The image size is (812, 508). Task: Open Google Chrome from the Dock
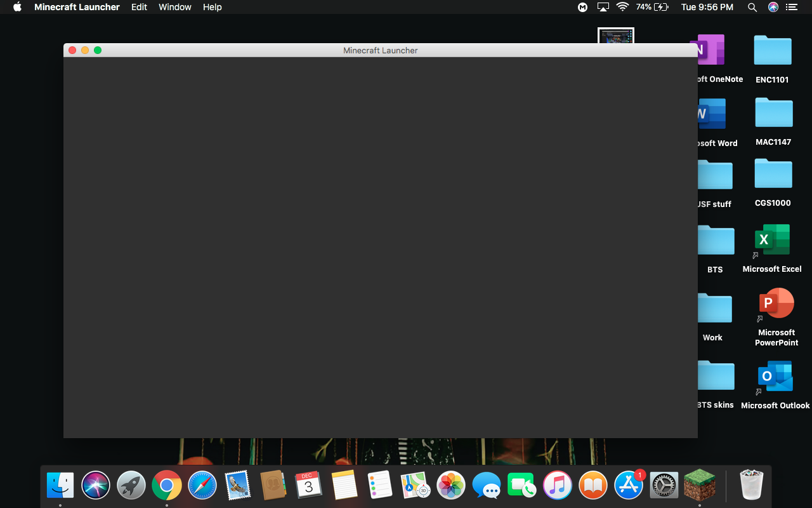167,486
